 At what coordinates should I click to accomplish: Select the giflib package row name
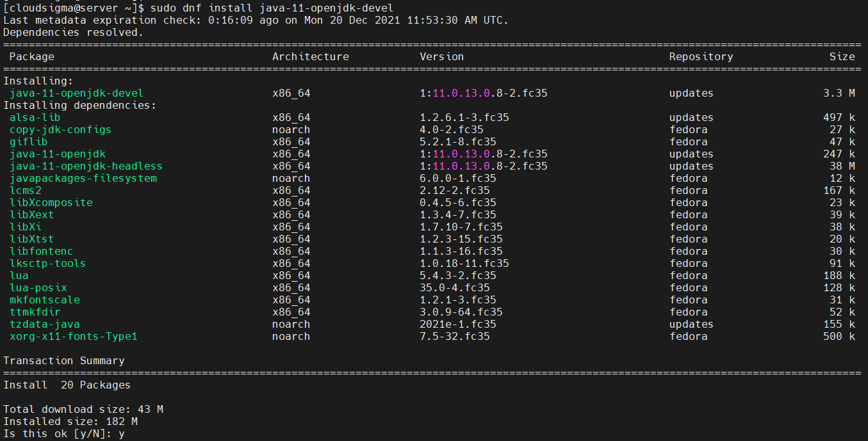[x=29, y=142]
